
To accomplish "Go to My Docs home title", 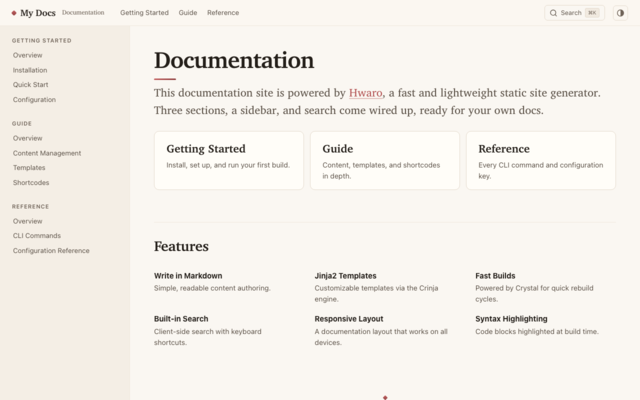I will tap(38, 13).
